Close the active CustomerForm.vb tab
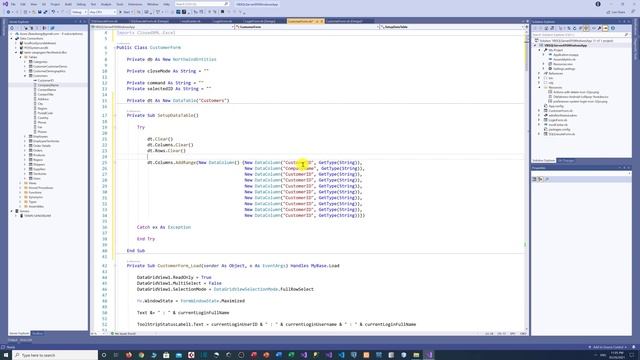This screenshot has width=640, height=360. (322, 21)
